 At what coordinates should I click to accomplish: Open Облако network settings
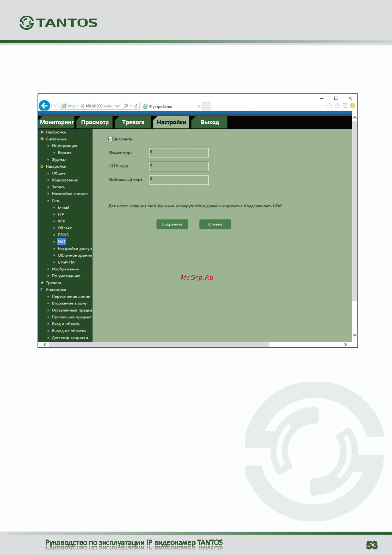click(x=65, y=228)
